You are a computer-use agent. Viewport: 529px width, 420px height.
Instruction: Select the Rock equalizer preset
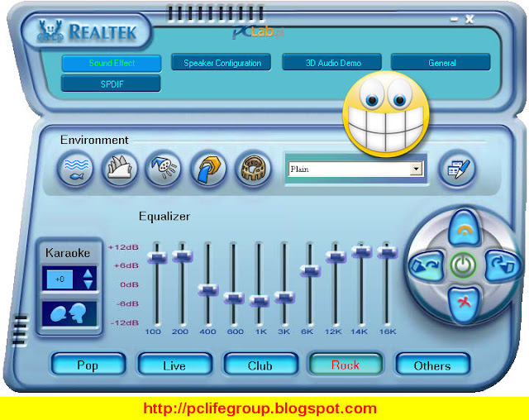346,364
